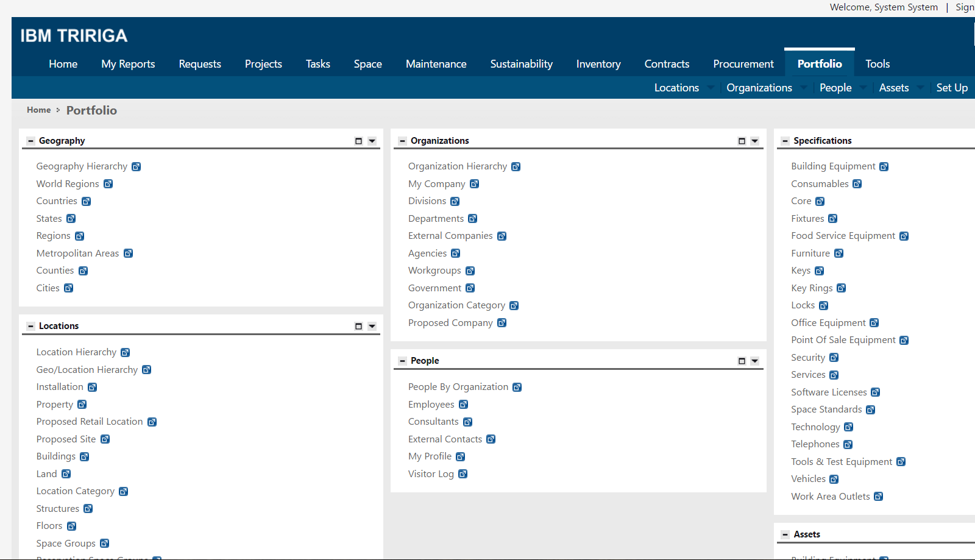Open Countries in new window icon

click(86, 201)
